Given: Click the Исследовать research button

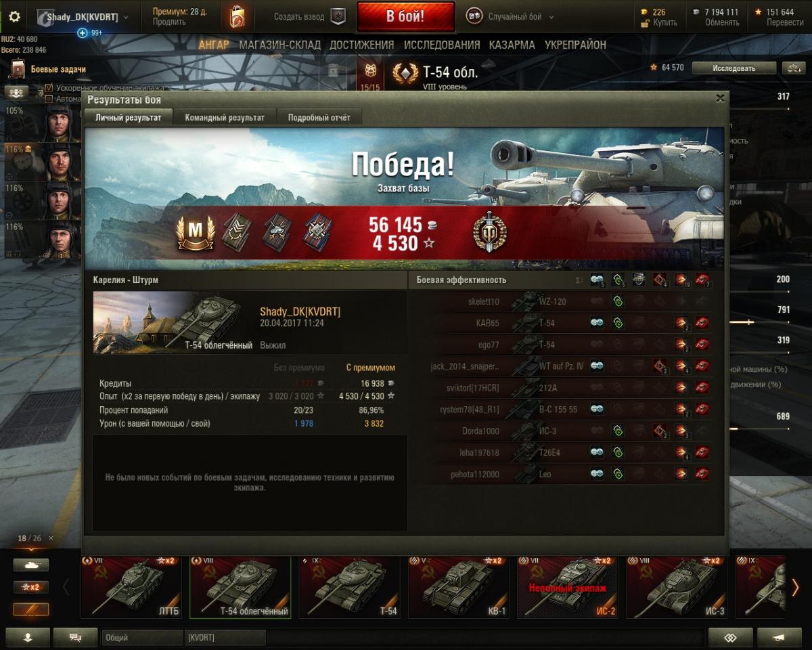Looking at the screenshot, I should [x=734, y=68].
